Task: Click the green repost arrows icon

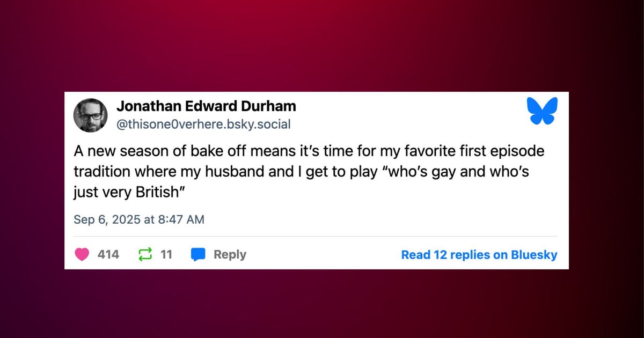Action: [x=145, y=254]
